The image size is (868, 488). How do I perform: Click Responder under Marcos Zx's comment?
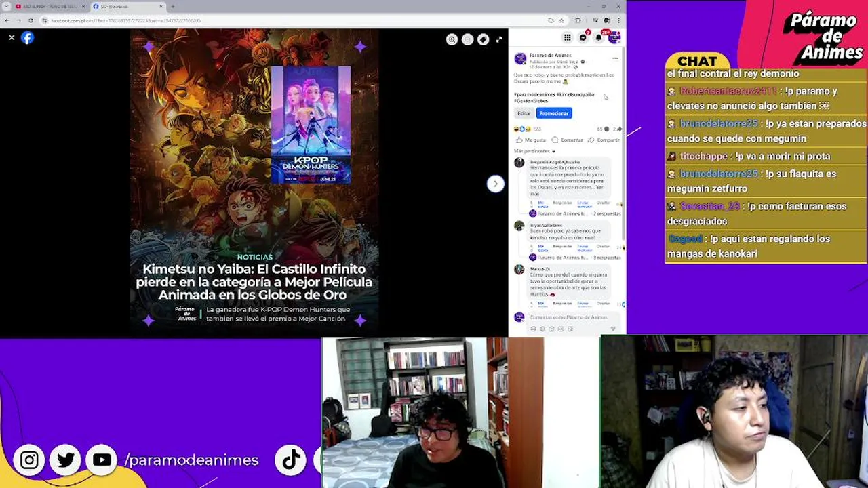pyautogui.click(x=563, y=303)
